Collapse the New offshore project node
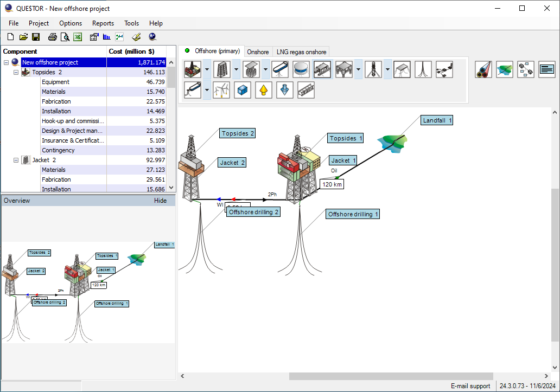 [x=6, y=62]
